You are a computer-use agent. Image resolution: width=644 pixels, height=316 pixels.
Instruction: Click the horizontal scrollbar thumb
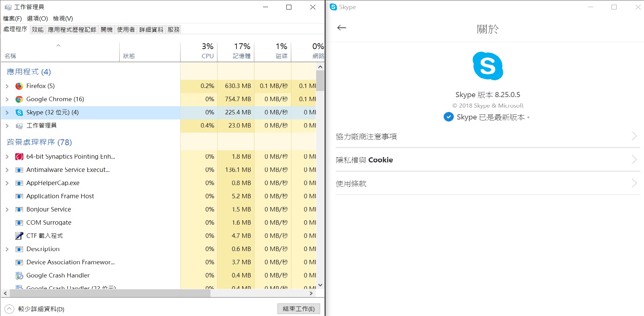(x=110, y=293)
